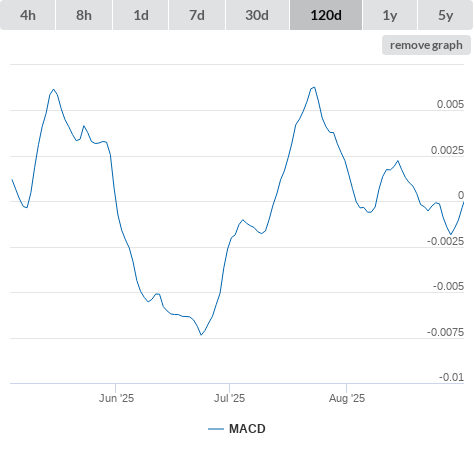Screen dimensions: 474x455
Task: Click the active 120d range tab
Action: (326, 15)
